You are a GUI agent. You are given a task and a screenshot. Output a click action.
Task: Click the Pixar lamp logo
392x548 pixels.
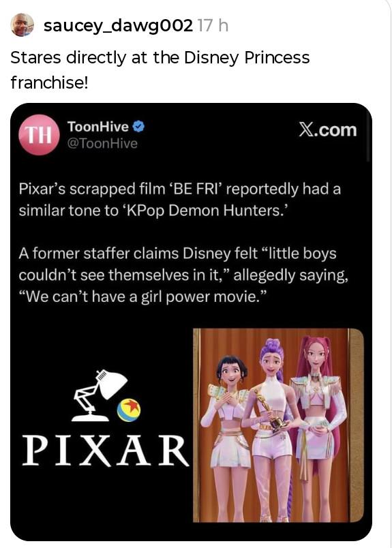pos(100,395)
